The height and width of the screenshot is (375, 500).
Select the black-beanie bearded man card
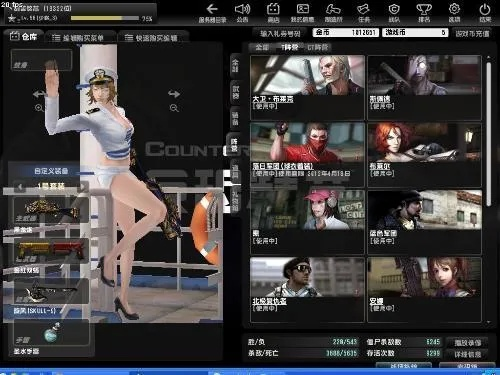[x=424, y=222]
